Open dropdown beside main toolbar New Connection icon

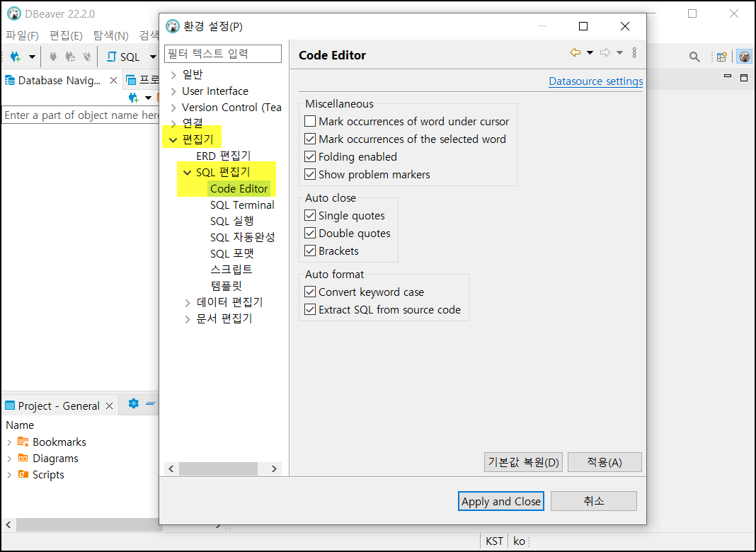[x=32, y=57]
